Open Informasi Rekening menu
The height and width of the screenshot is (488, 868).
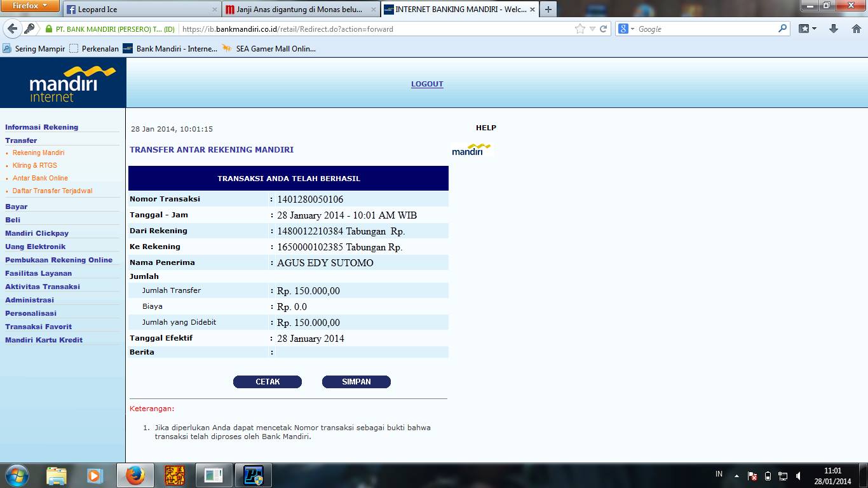pyautogui.click(x=42, y=127)
